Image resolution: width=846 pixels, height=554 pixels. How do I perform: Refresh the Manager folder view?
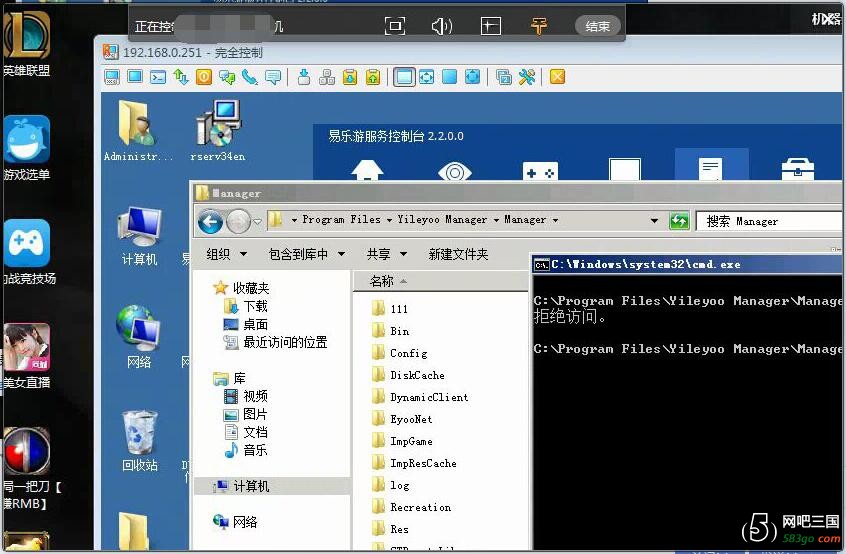(679, 221)
